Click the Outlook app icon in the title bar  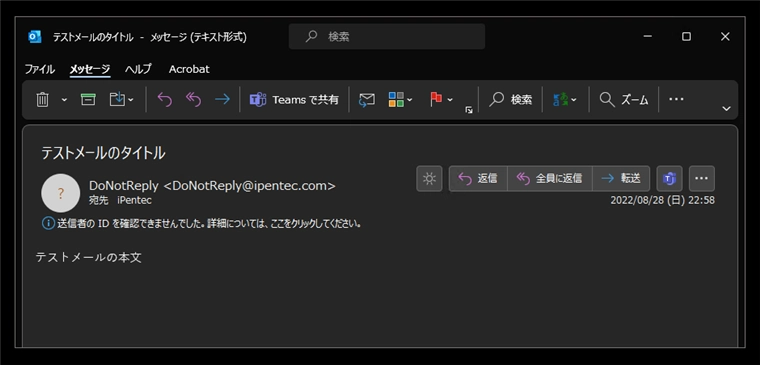34,37
